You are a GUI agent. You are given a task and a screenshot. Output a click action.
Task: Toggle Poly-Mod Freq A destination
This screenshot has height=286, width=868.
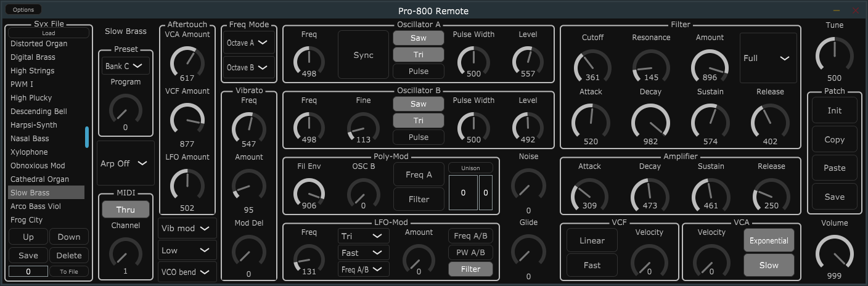(x=419, y=174)
